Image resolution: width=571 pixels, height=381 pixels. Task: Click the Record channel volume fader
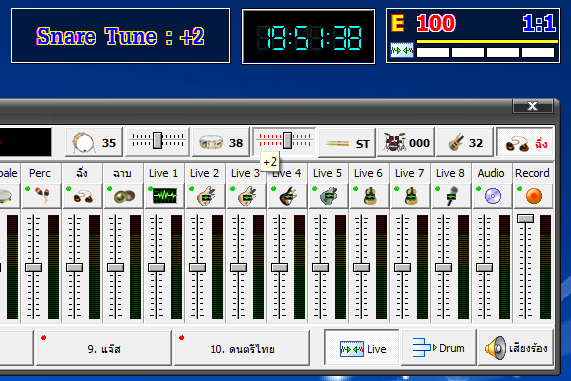click(x=525, y=218)
